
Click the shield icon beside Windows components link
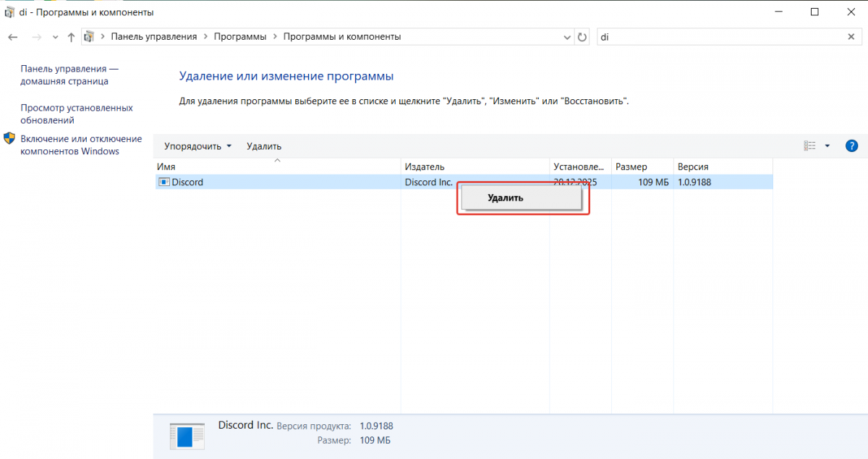point(9,138)
